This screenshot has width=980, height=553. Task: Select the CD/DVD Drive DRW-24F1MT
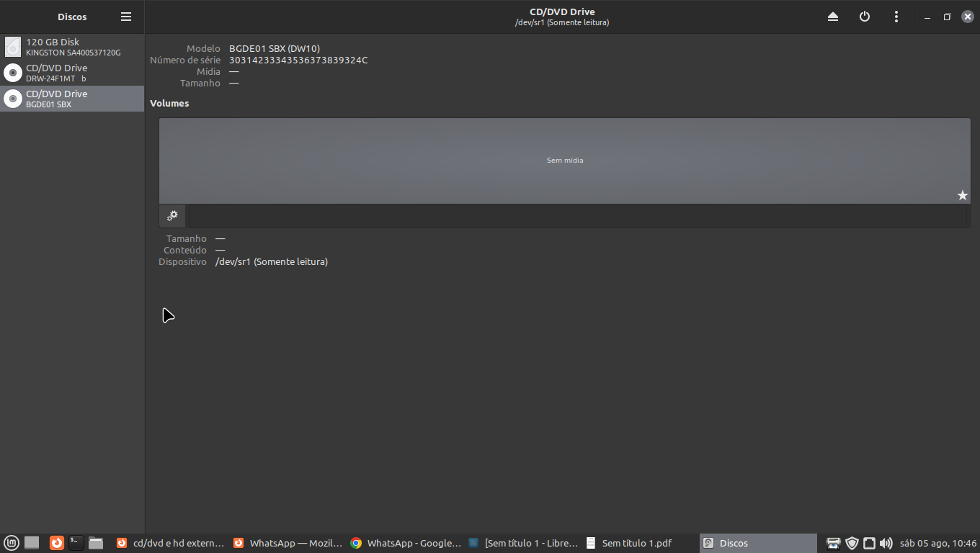[72, 73]
